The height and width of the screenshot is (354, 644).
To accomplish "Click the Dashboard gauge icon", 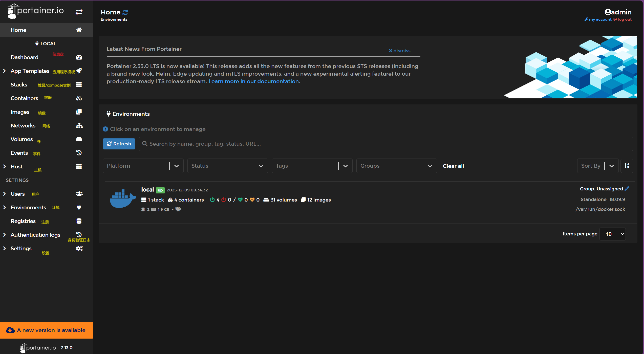I will [79, 57].
